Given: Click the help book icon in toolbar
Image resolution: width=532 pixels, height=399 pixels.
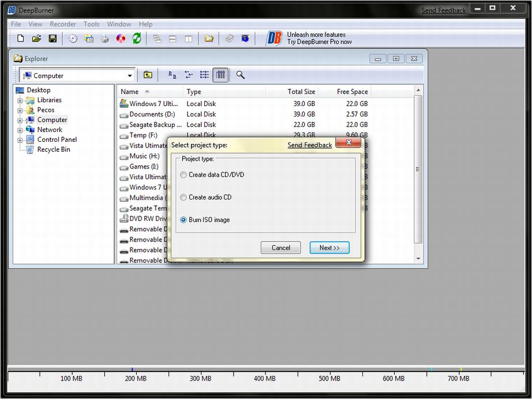Looking at the screenshot, I should click(x=229, y=38).
